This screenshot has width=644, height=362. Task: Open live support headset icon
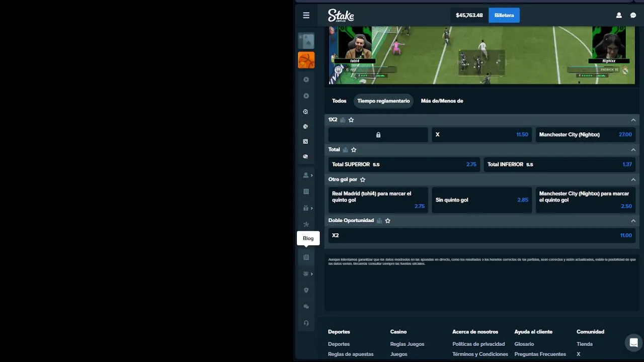coord(306,323)
